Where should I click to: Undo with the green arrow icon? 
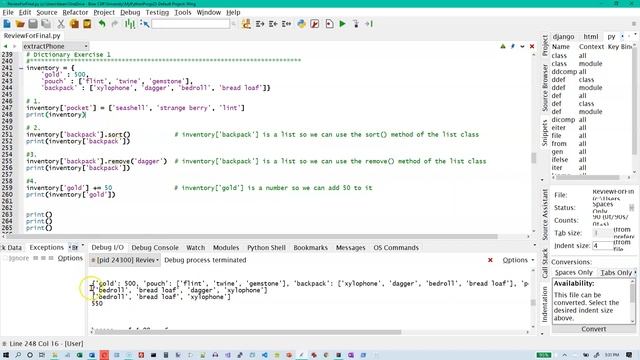tap(102, 24)
